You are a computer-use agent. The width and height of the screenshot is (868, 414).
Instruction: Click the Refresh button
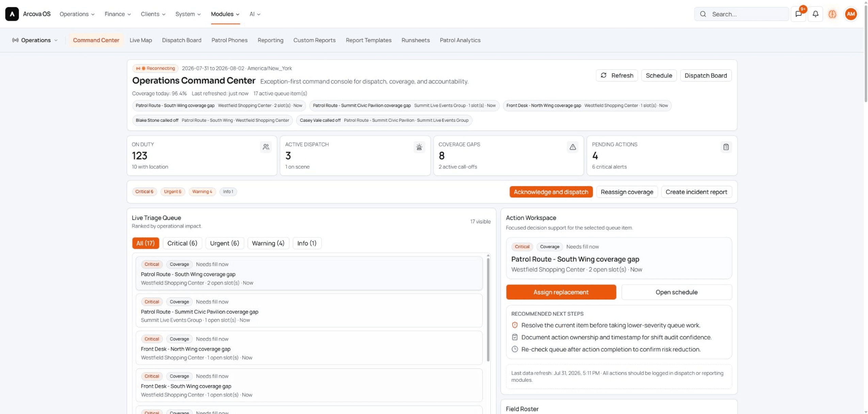coord(616,75)
